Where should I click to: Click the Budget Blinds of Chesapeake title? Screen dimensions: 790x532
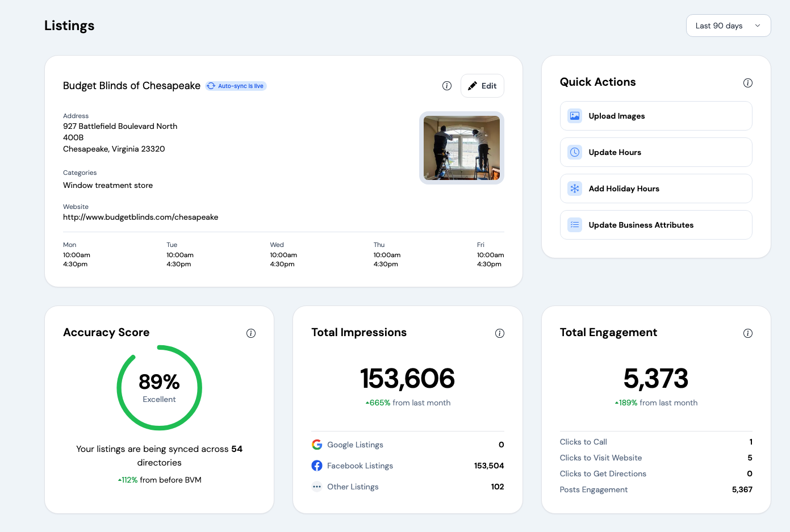[132, 86]
